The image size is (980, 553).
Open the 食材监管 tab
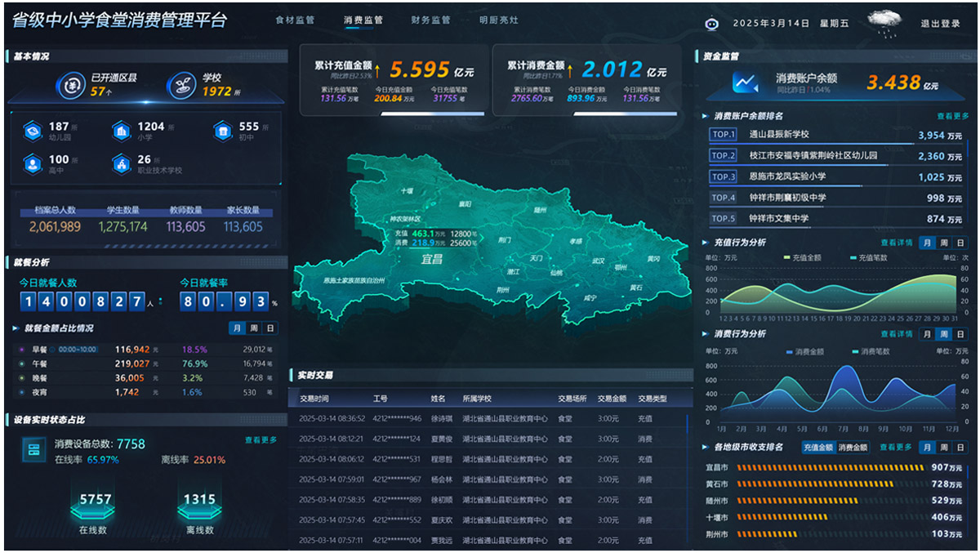[295, 20]
